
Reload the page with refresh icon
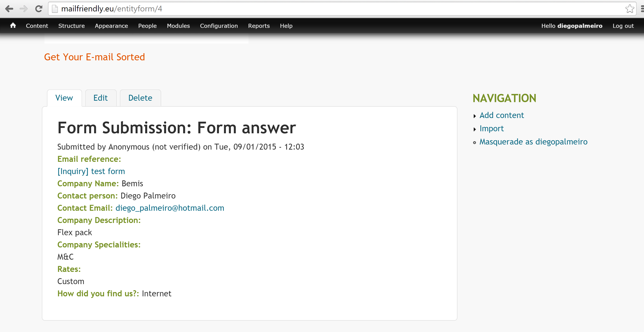tap(39, 9)
